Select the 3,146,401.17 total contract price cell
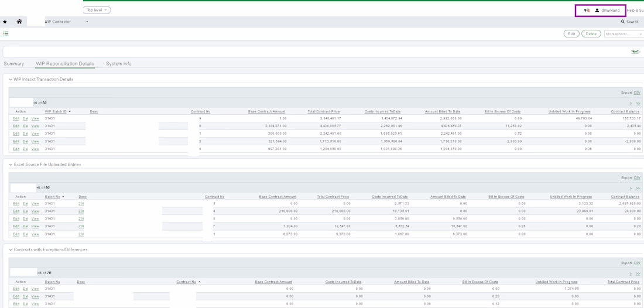 331,118
